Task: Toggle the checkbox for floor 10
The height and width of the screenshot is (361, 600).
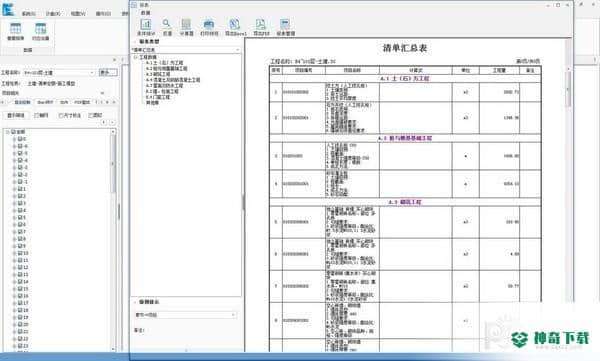Action: pos(20,253)
